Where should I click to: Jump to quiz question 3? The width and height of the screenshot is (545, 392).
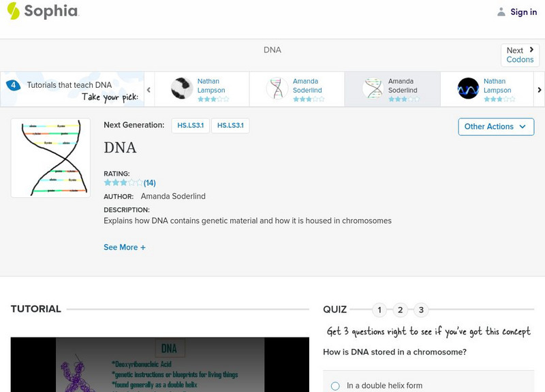(421, 310)
